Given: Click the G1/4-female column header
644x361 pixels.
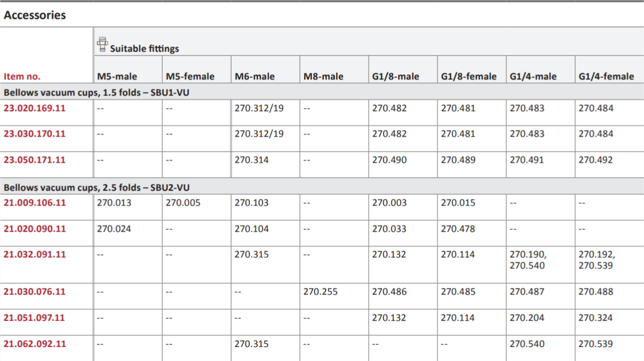Looking at the screenshot, I should coord(606,77).
